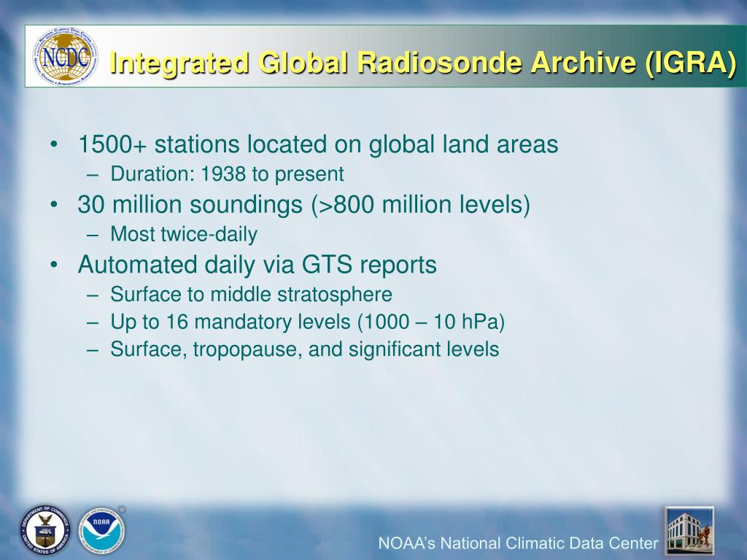Click 'Surface, tropopause, and significant levels'
The image size is (747, 560).
click(x=304, y=349)
